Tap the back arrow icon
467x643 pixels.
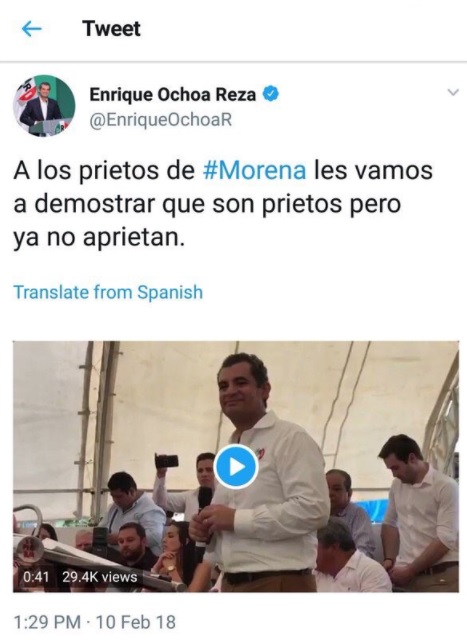click(x=32, y=29)
